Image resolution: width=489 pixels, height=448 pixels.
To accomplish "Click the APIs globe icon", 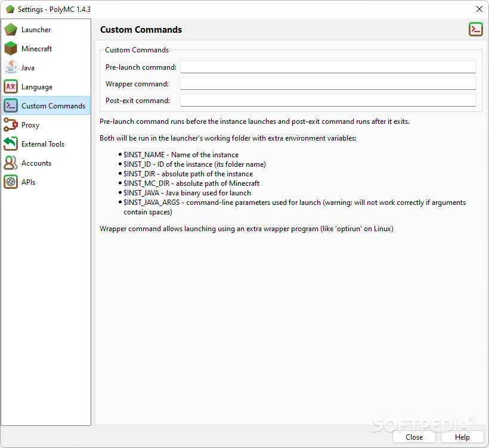I will coord(11,182).
